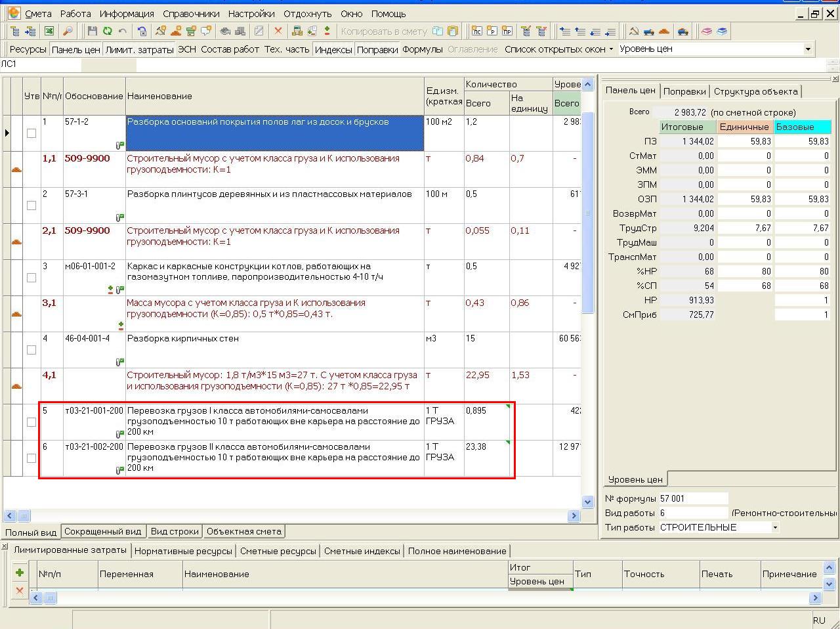The image size is (840, 629).
Task: Click the blue truck icon in toolbar
Action: 648,31
